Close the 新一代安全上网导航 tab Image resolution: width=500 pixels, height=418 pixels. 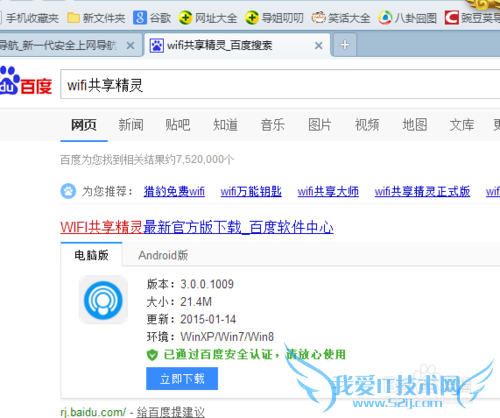pyautogui.click(x=131, y=45)
